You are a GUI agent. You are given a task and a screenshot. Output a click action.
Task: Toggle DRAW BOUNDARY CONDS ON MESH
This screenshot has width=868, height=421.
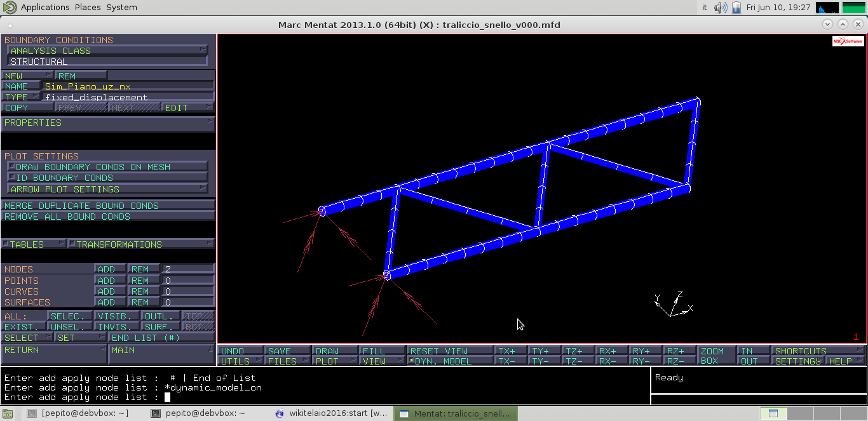(107, 167)
